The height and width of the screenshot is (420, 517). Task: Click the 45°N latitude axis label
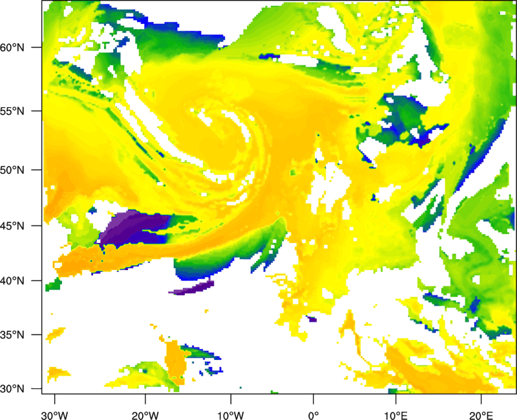point(12,226)
